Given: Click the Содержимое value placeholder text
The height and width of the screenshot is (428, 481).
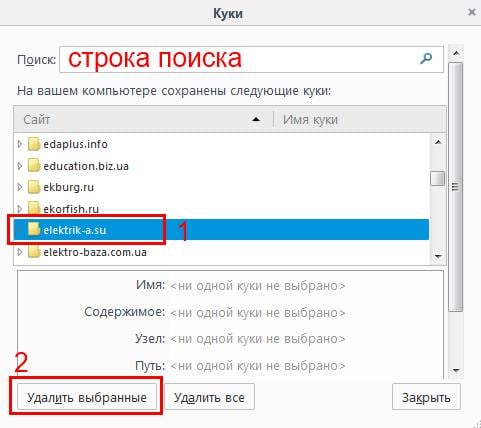Looking at the screenshot, I should [x=258, y=313].
